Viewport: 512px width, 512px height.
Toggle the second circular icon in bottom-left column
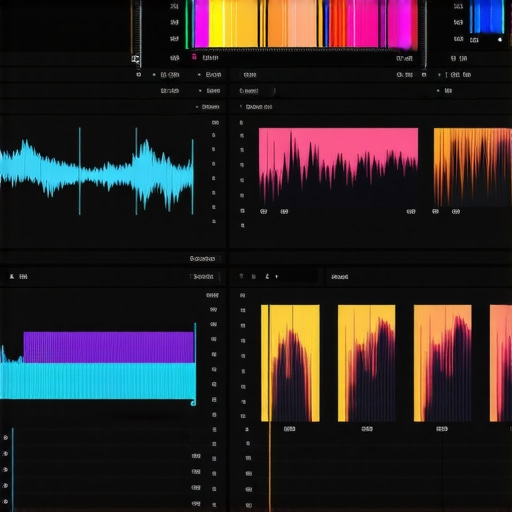[6, 454]
